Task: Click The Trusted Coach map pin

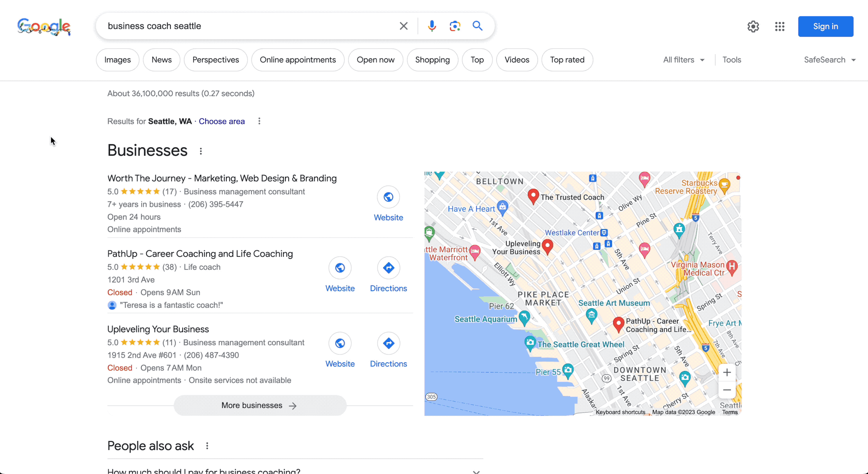Action: (533, 197)
